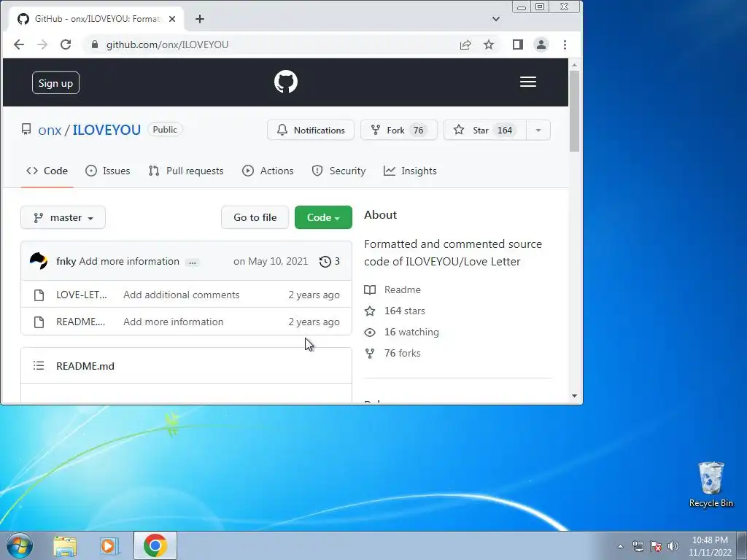Click the eye icon next to 16 watching

pos(370,332)
